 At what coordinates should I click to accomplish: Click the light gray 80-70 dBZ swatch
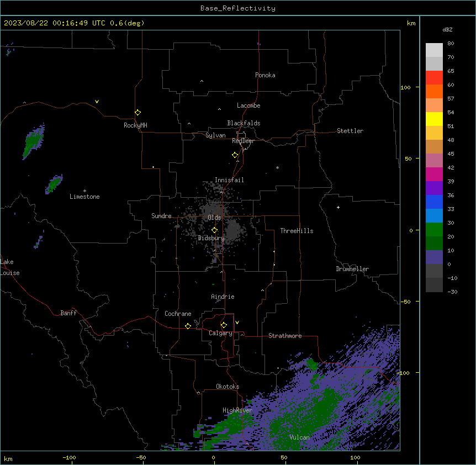point(434,50)
